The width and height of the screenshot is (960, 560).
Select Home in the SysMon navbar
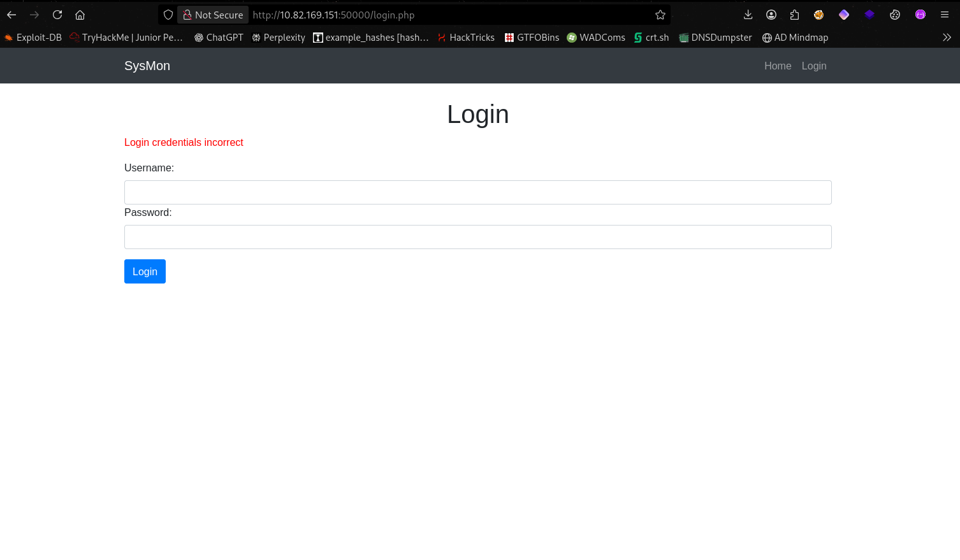click(778, 66)
